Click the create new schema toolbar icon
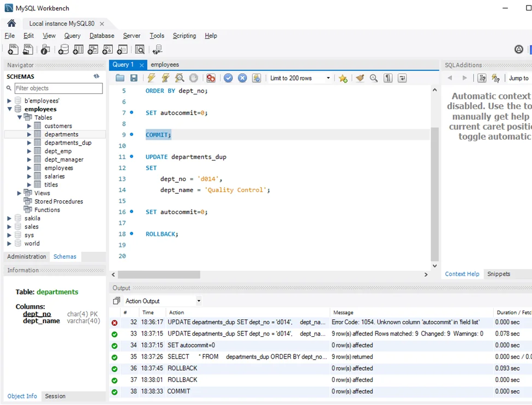 63,50
